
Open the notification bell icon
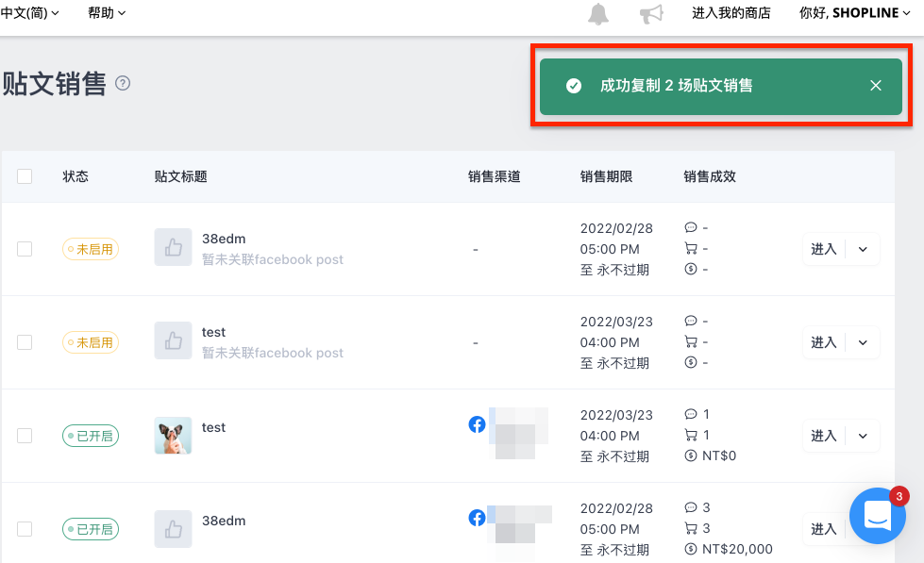598,13
